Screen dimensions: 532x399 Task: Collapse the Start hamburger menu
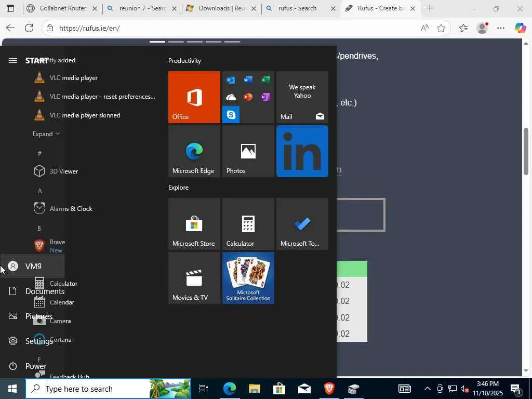(13, 60)
